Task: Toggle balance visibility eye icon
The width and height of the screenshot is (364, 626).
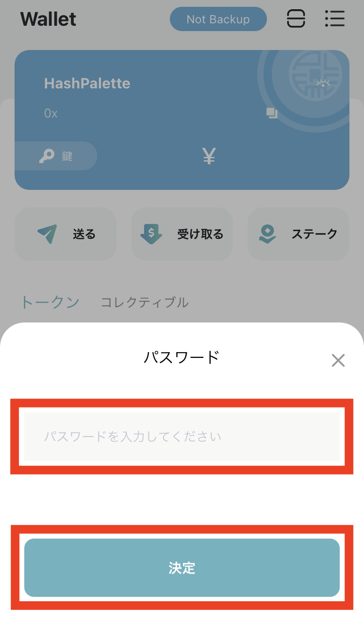Action: pos(323,83)
